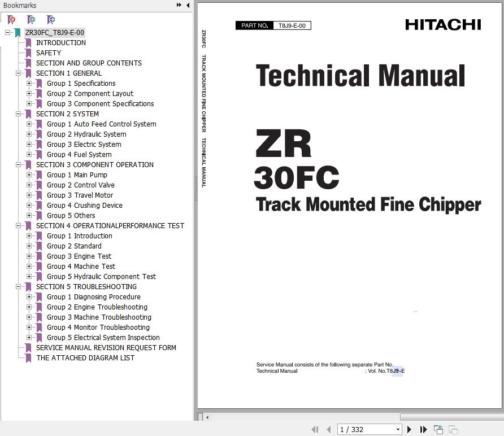The image size is (504, 436).
Task: Click the previous view icon in the navigation bar
Action: click(438, 429)
